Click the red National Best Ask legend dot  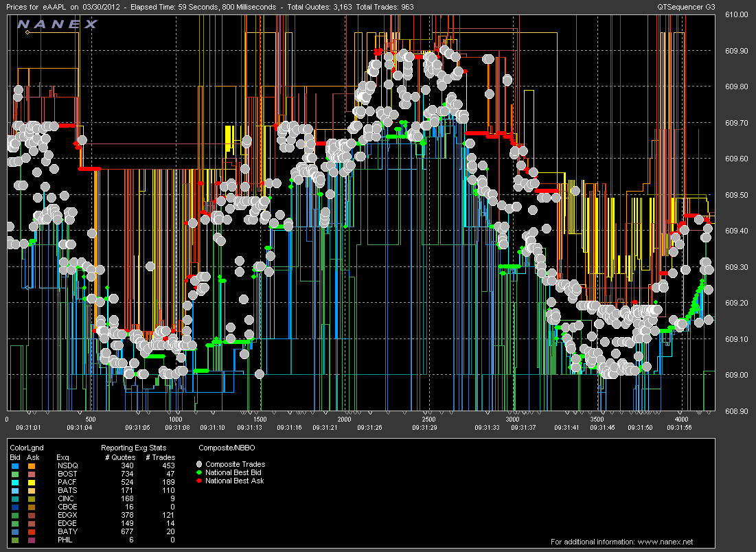pos(200,481)
